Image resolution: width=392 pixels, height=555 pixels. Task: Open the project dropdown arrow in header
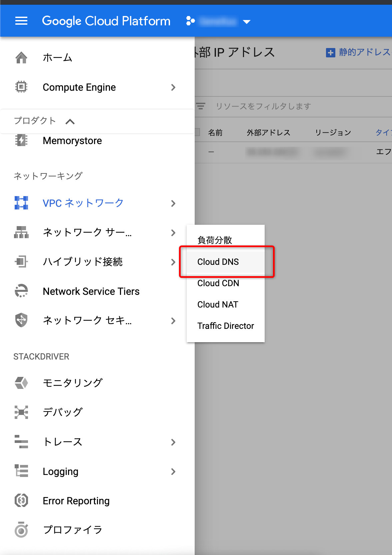247,22
